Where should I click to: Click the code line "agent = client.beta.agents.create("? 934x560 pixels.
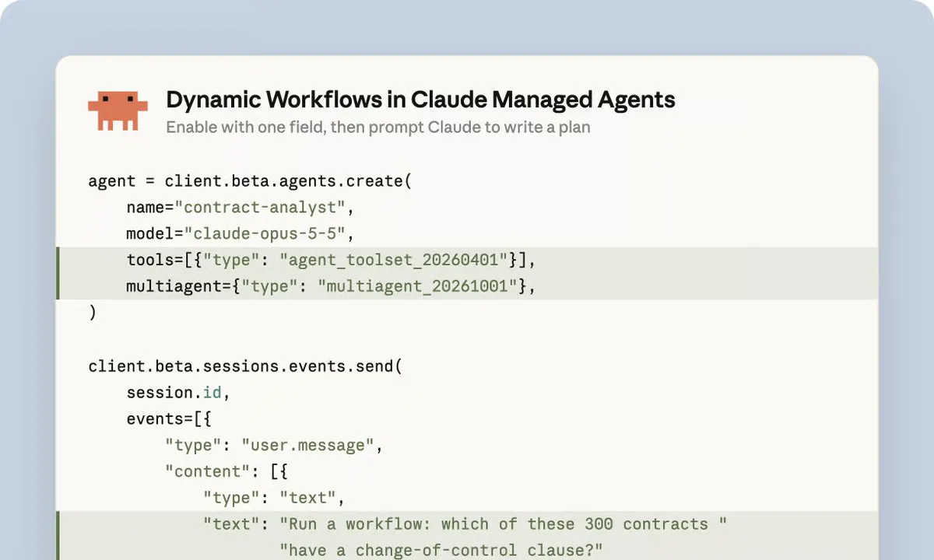coord(250,182)
